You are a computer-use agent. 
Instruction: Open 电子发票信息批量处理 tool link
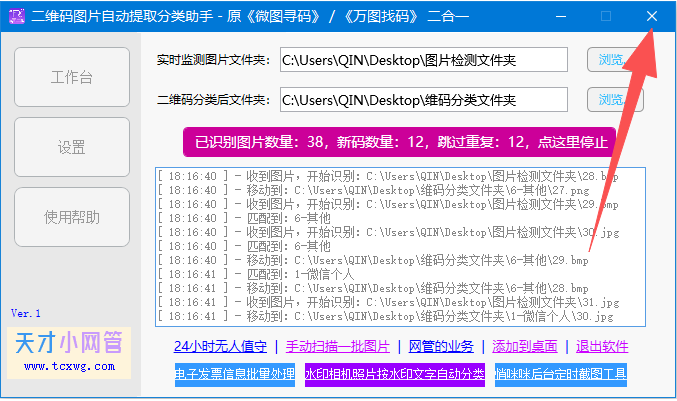(x=234, y=375)
